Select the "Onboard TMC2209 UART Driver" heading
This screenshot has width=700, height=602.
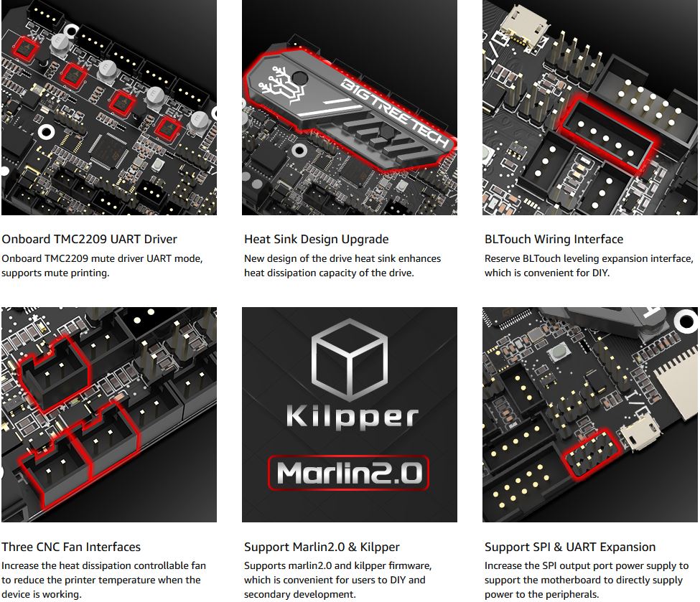89,239
